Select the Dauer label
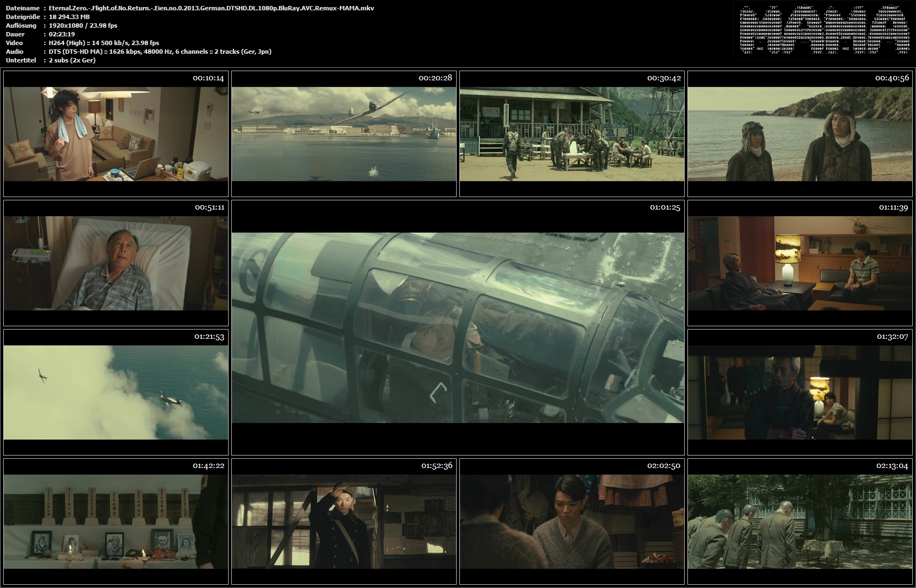Viewport: 916px width, 588px height. pyautogui.click(x=15, y=34)
